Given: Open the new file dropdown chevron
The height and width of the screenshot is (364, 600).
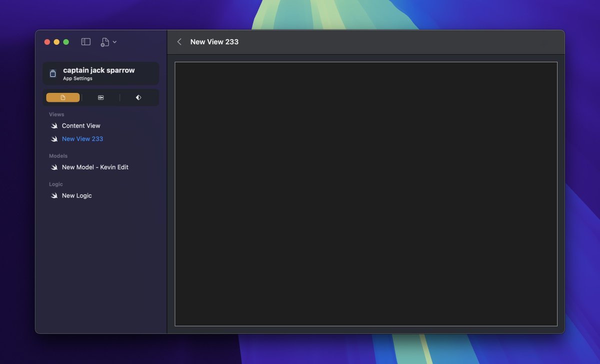Looking at the screenshot, I should [114, 42].
